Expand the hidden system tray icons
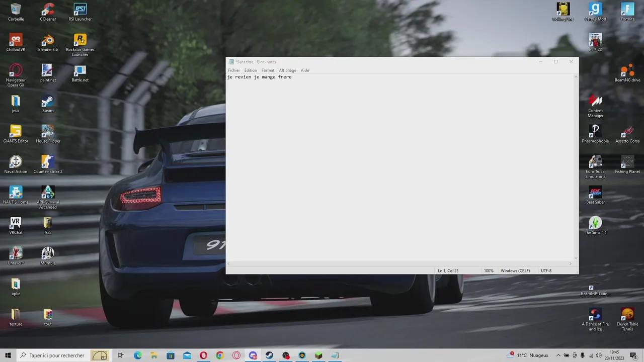The height and width of the screenshot is (362, 644). [x=558, y=355]
